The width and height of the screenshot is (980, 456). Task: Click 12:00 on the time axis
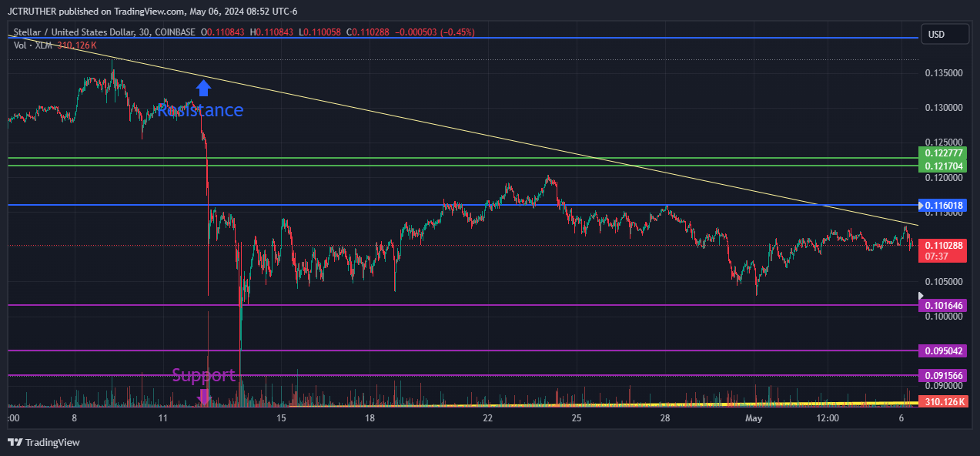coord(828,418)
